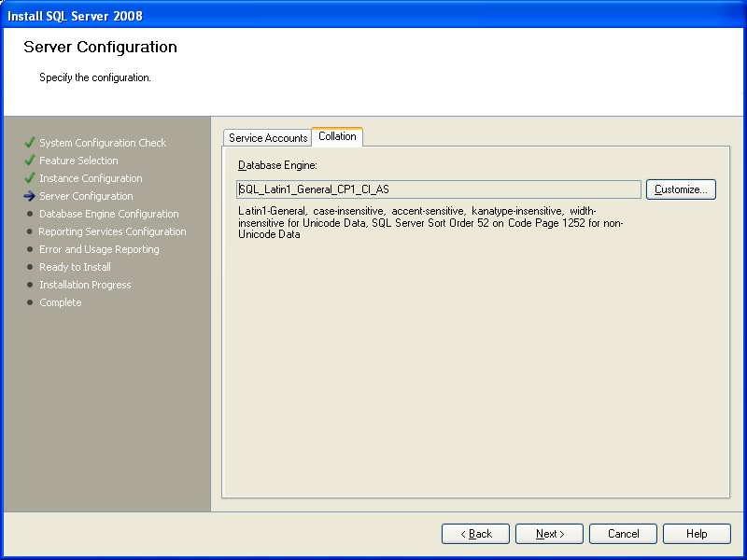
Task: Click the "Specify the configuration." subtitle
Action: (95, 77)
